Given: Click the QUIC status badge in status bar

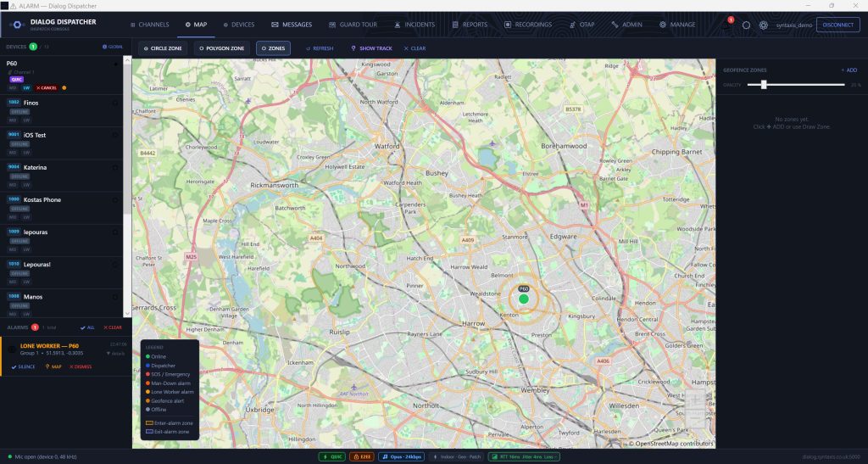Looking at the screenshot, I should point(332,457).
